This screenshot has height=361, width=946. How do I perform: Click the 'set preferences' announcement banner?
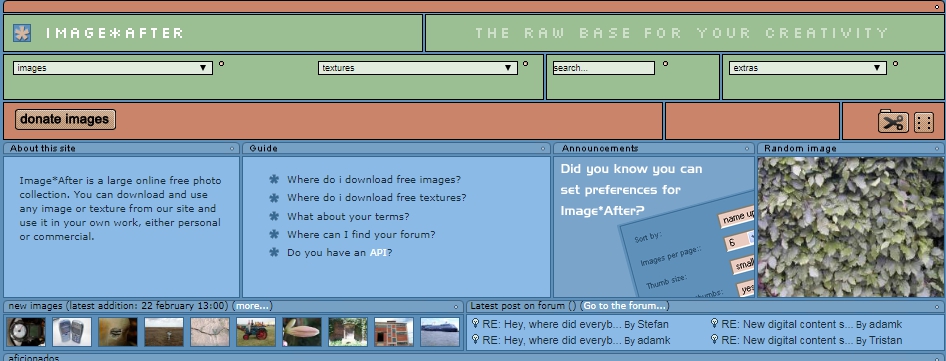654,227
